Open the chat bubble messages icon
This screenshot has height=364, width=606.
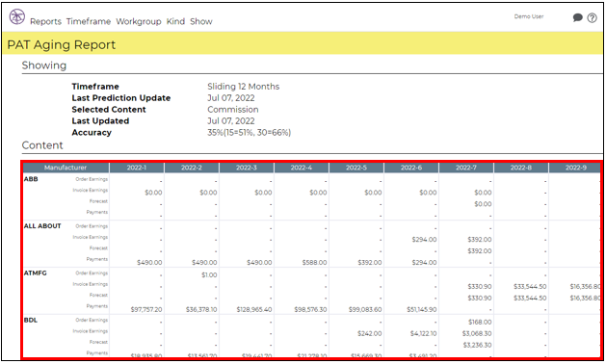577,17
